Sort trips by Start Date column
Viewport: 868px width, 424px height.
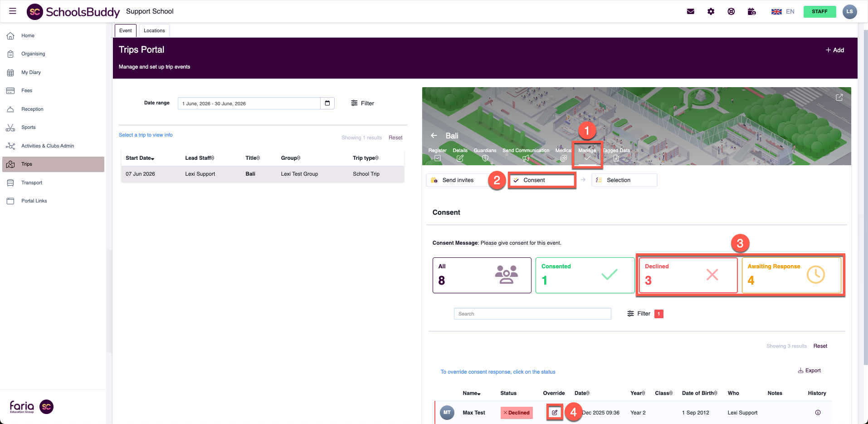[x=140, y=158]
